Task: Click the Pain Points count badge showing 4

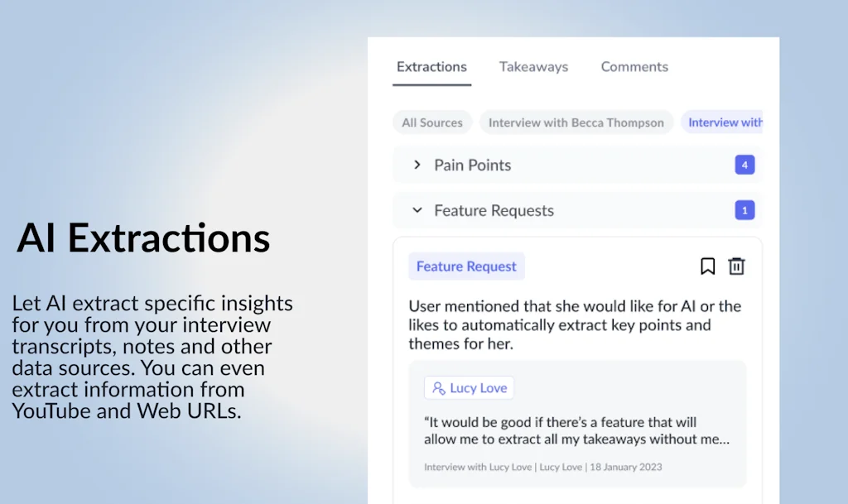Action: pos(744,165)
